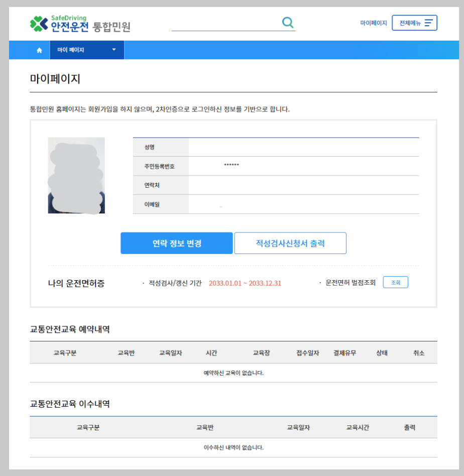
Task: Select the home icon in the blue navigation bar
Action: coord(39,50)
